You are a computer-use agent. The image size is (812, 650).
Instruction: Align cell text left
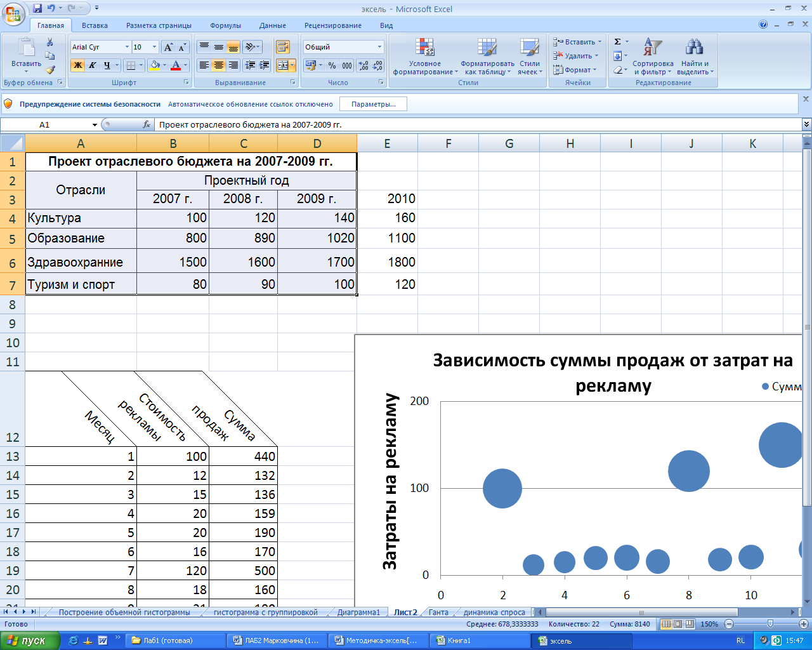[204, 65]
